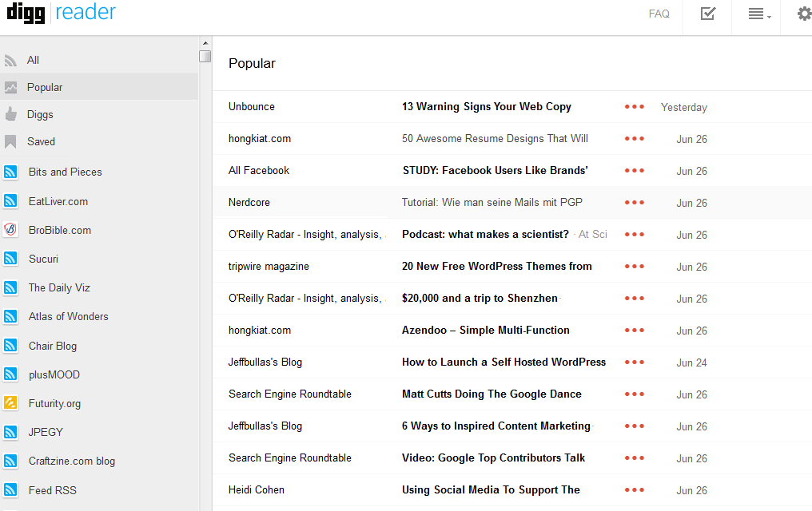Open more options for Podcast scientist article
The image size is (812, 511).
(x=635, y=234)
